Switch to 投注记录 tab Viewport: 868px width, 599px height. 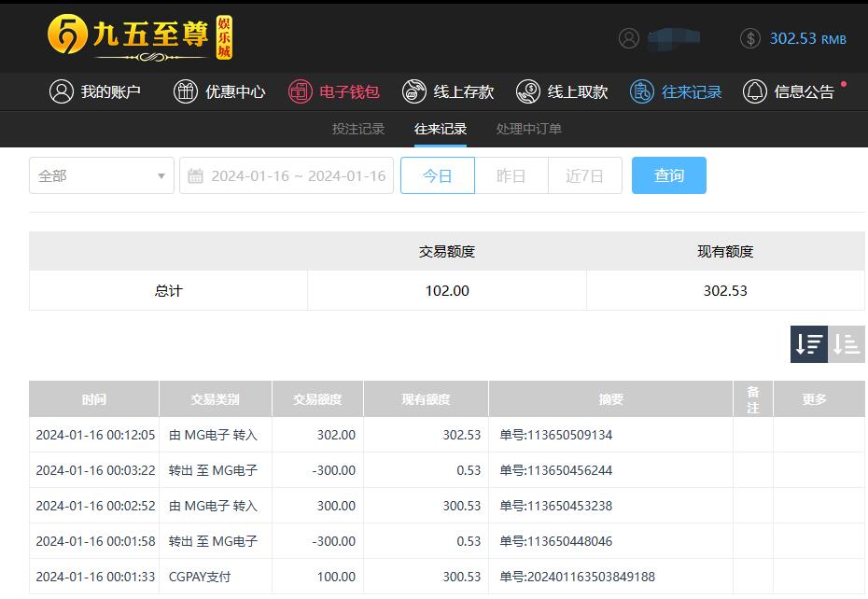(x=358, y=129)
